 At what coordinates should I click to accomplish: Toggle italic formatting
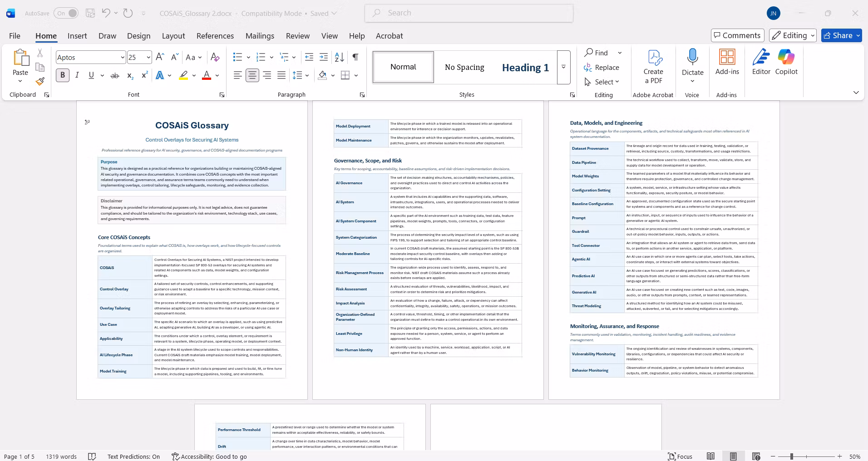(x=77, y=75)
